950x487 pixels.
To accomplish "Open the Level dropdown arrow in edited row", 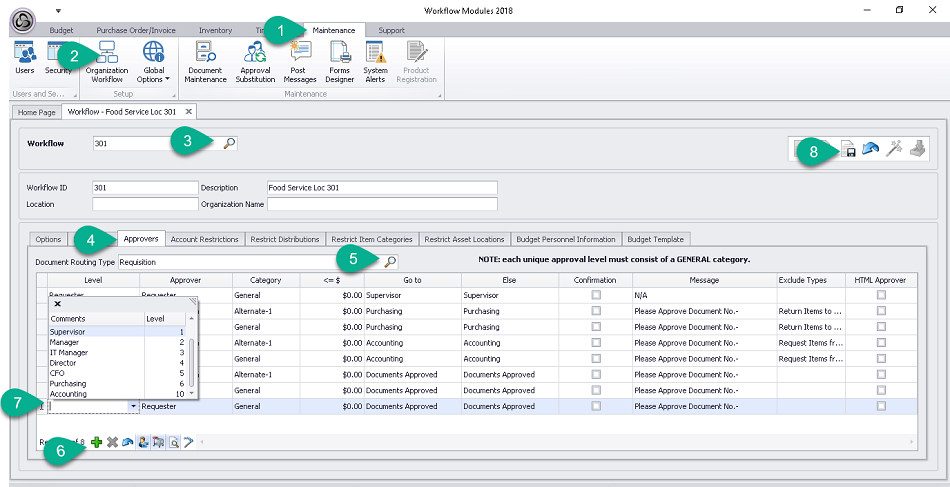I will 134,407.
